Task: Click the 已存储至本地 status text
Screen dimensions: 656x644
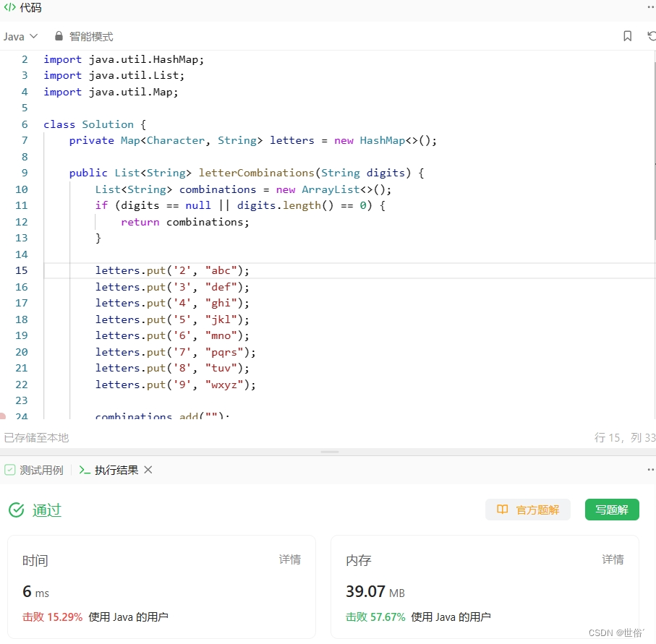Action: tap(36, 438)
